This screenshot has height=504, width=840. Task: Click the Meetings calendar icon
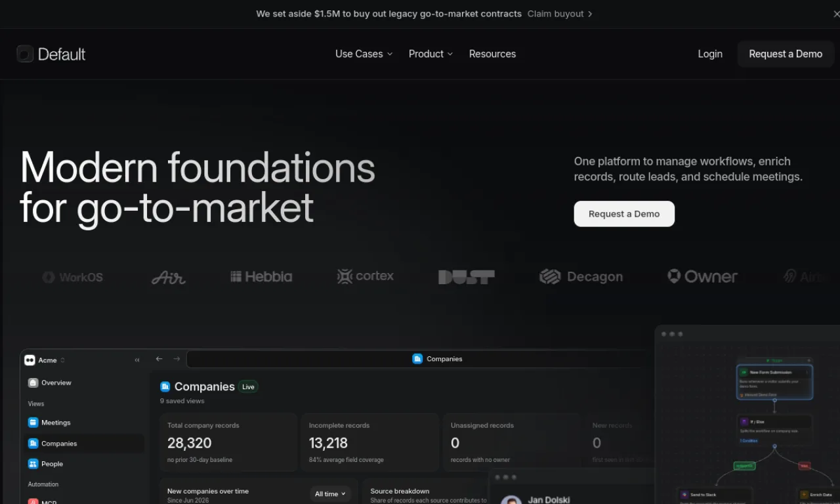coord(33,423)
